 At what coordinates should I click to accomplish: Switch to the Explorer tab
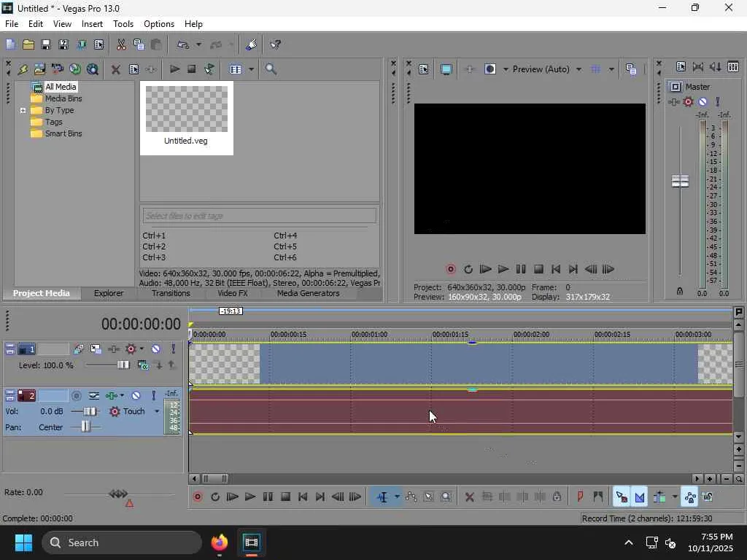(x=109, y=293)
